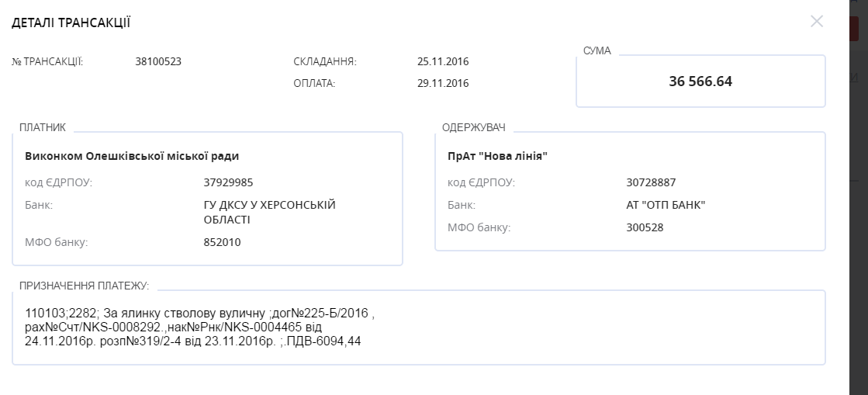Screen dimensions: 868x395
Task: Select payer bank МФО 852010
Action: pos(222,243)
